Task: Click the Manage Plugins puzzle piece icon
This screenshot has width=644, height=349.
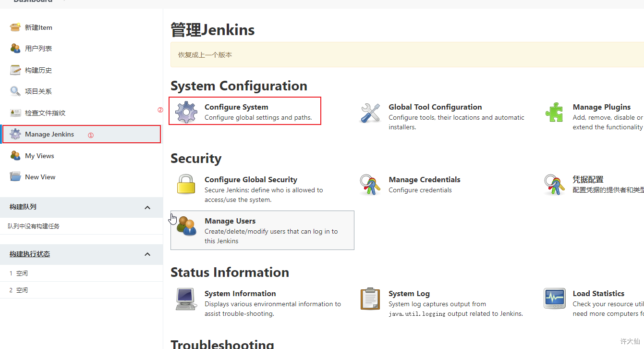Action: [554, 112]
